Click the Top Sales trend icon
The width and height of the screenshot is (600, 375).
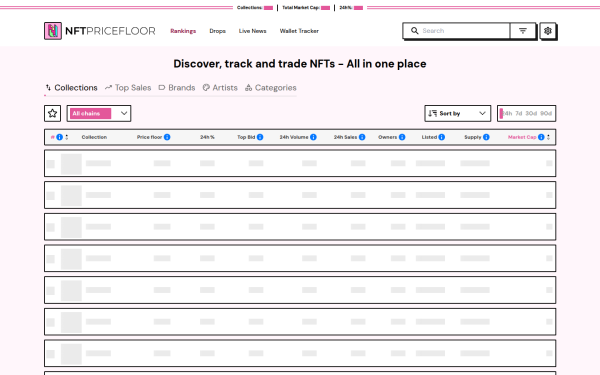108,88
